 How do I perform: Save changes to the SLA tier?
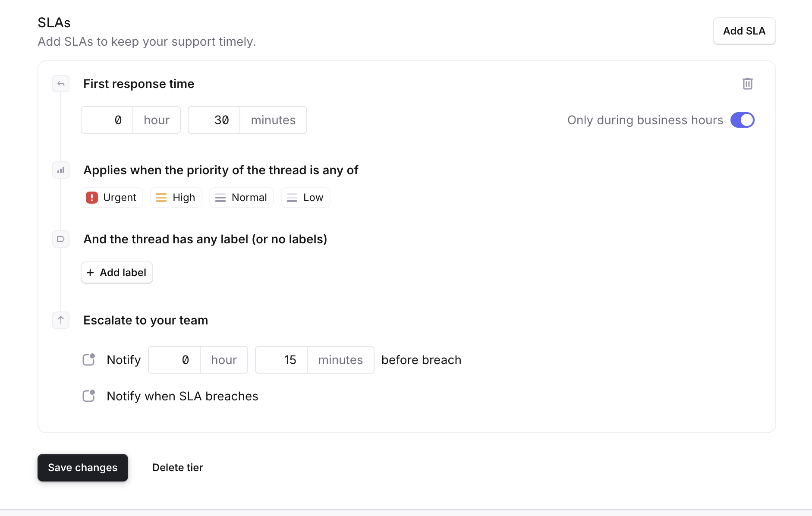point(83,468)
